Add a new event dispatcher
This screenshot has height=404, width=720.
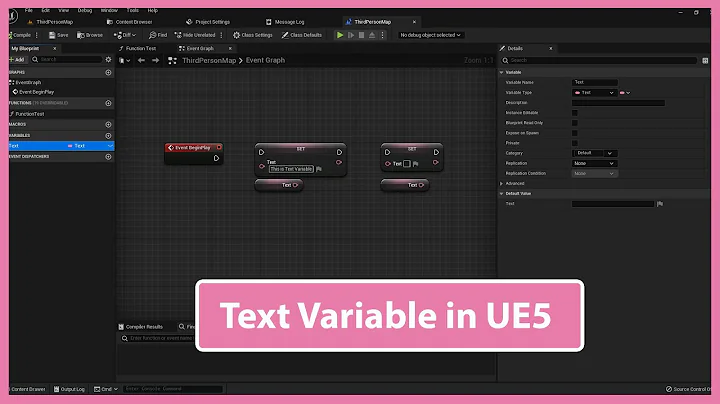(108, 157)
